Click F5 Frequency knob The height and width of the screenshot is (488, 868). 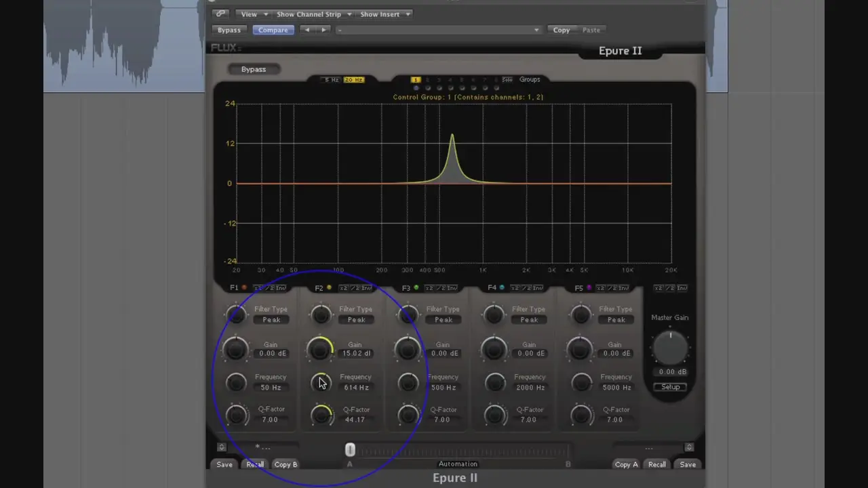click(x=581, y=382)
